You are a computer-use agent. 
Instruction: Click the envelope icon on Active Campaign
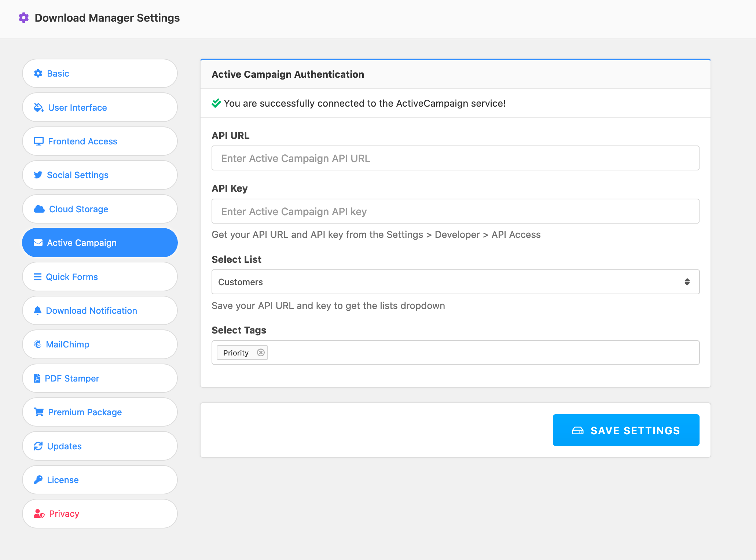point(38,243)
